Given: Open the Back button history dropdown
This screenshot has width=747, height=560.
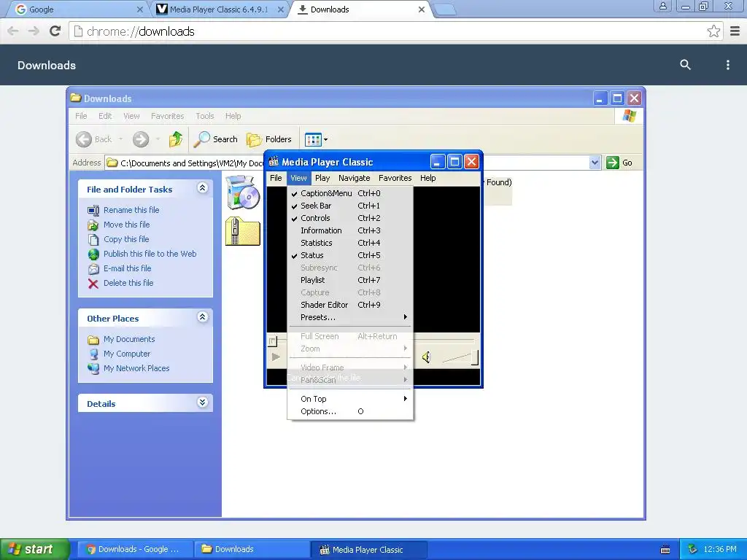Looking at the screenshot, I should click(x=120, y=139).
